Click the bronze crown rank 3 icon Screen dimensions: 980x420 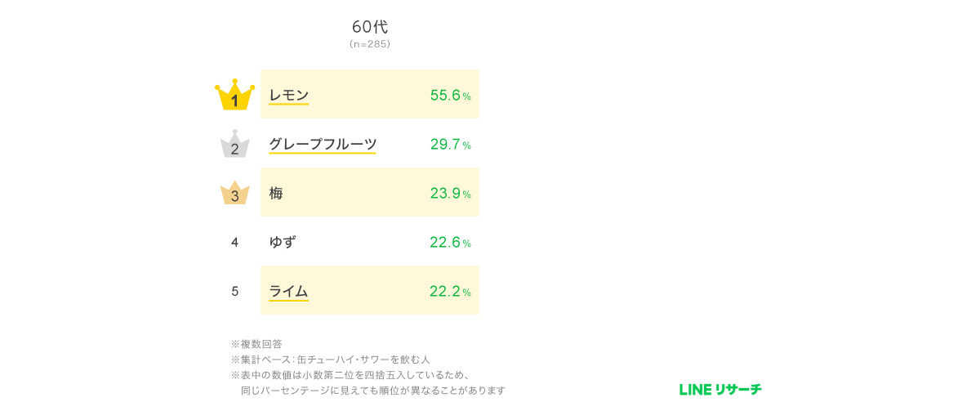click(x=234, y=193)
